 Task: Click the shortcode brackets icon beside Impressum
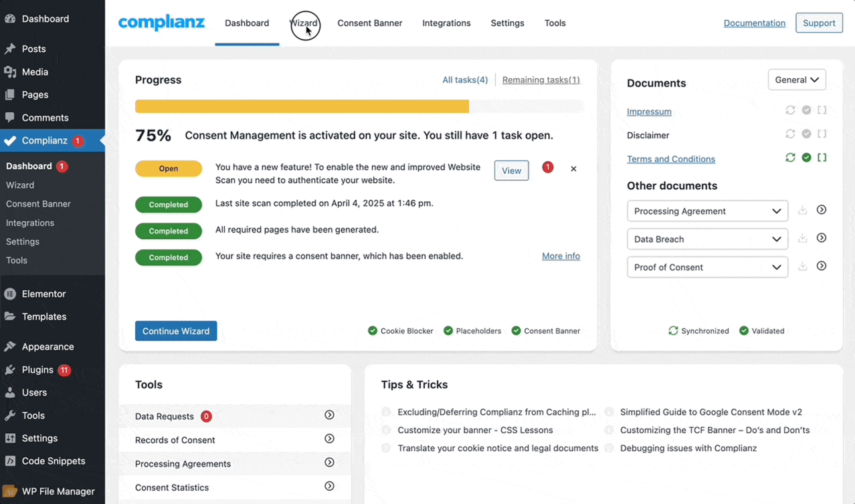tap(822, 110)
